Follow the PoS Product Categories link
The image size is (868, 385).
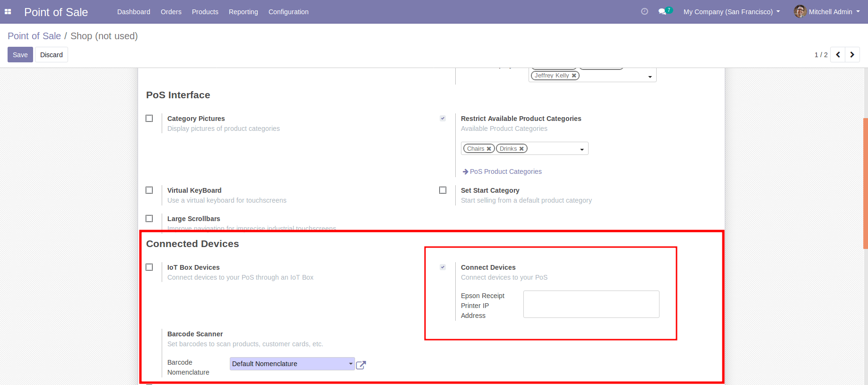[x=505, y=171]
